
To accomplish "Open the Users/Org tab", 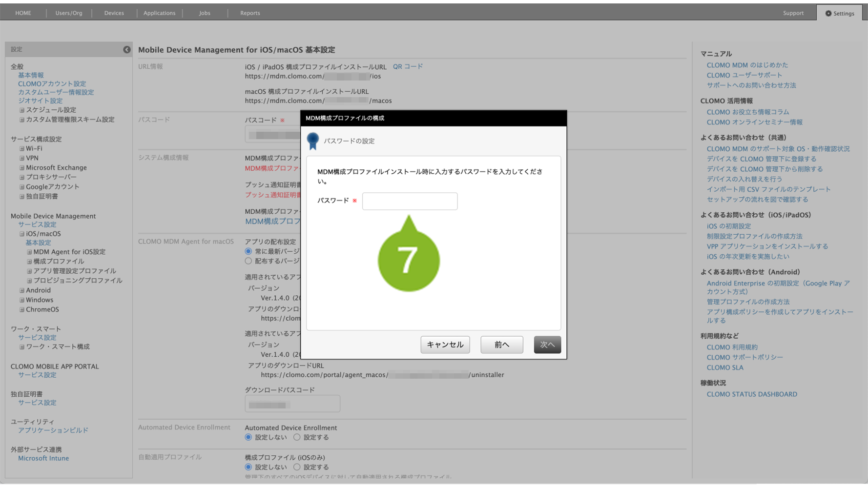I will pyautogui.click(x=69, y=13).
